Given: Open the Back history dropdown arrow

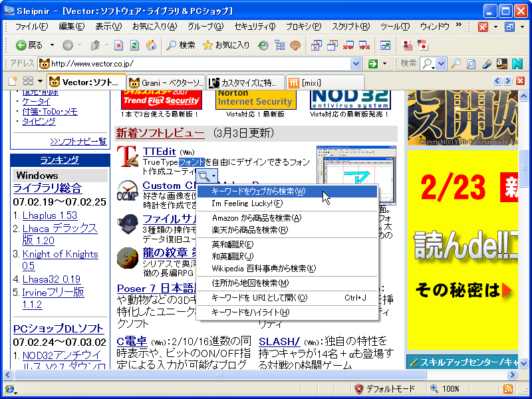Looking at the screenshot, I should pos(52,45).
